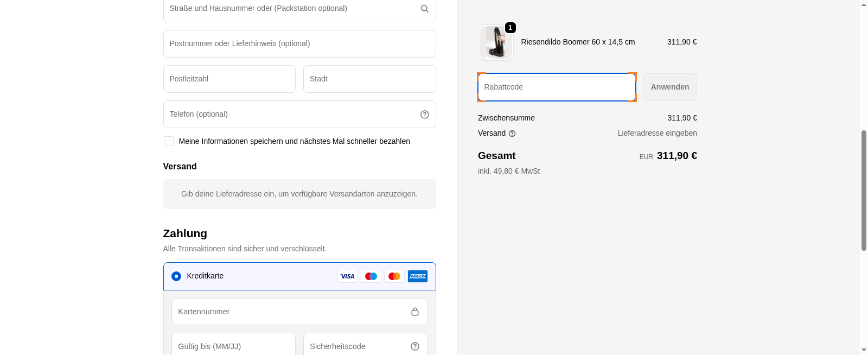
Task: Click the address search magnifier icon
Action: click(424, 9)
